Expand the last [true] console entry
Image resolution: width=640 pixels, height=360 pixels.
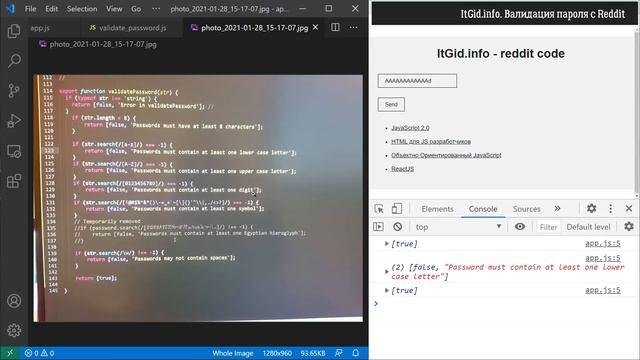tap(387, 290)
